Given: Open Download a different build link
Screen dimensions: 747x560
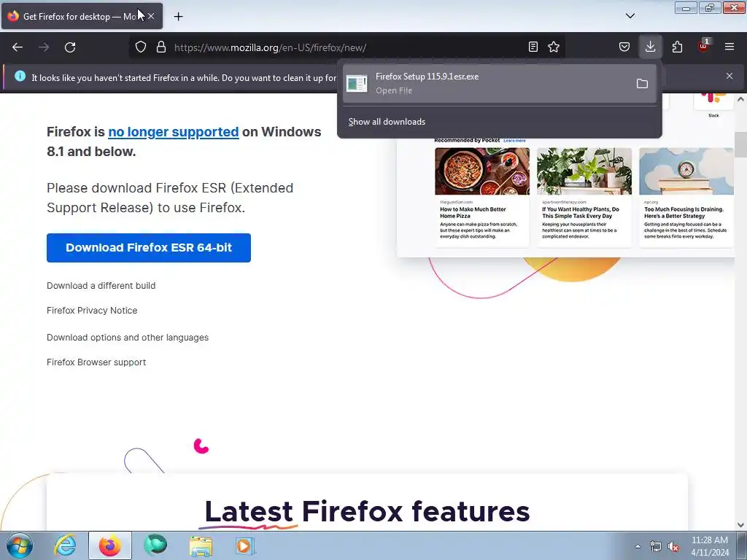Looking at the screenshot, I should pos(101,286).
